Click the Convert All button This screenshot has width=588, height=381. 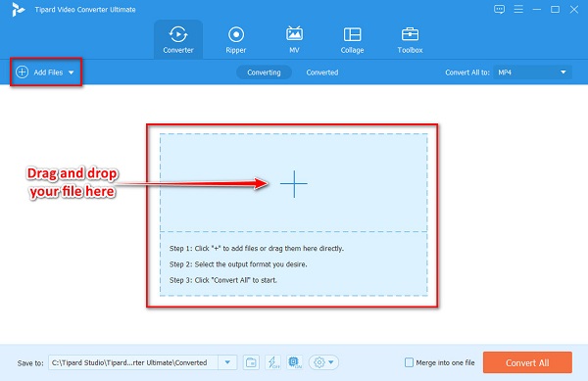point(527,362)
